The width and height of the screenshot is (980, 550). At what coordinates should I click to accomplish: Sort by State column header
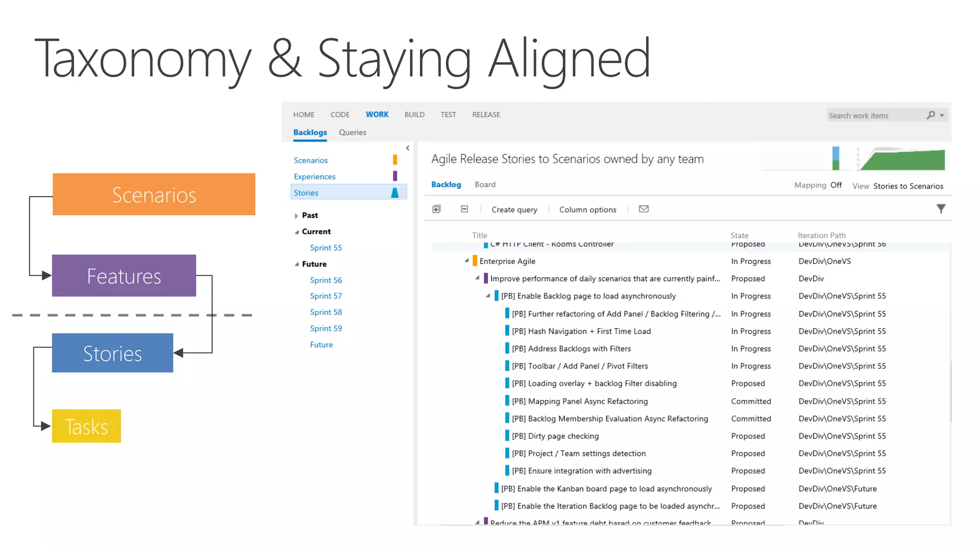pyautogui.click(x=739, y=235)
